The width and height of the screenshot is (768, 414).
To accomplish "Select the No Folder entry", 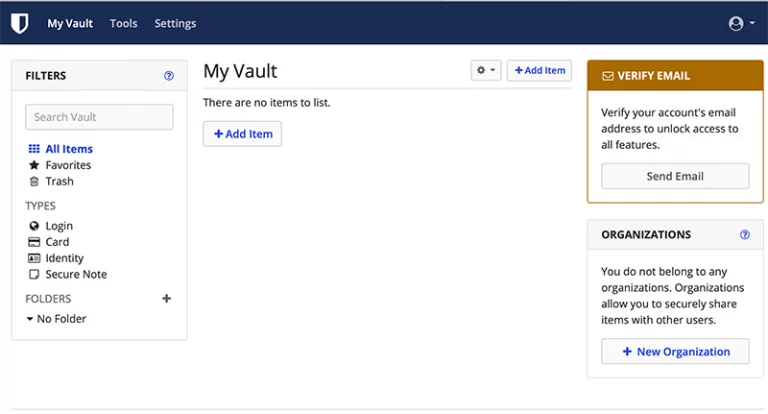I will 61,319.
